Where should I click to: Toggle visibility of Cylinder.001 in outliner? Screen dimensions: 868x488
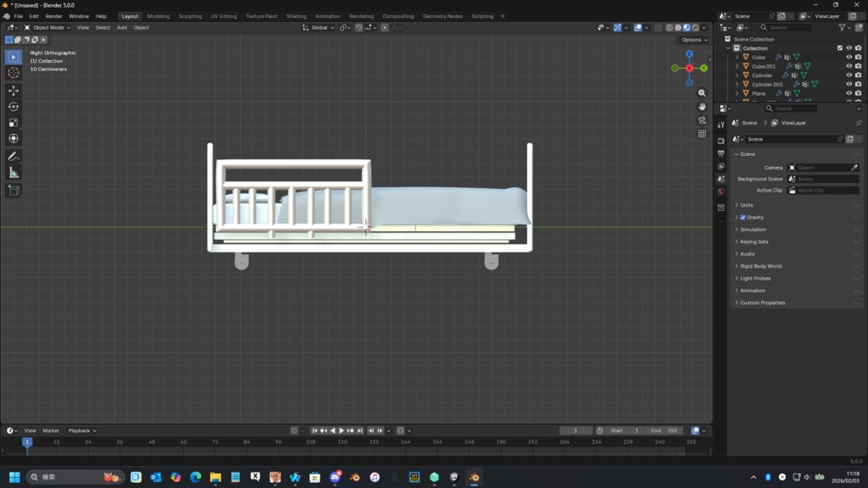[849, 85]
